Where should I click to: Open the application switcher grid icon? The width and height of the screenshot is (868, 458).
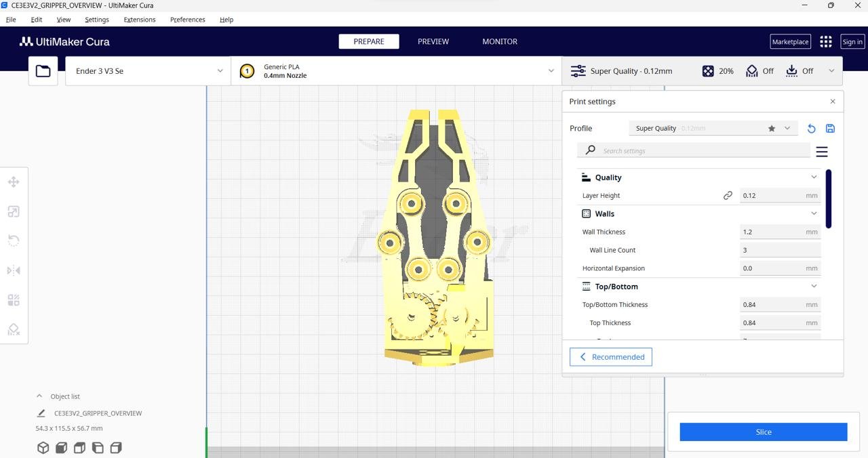825,41
